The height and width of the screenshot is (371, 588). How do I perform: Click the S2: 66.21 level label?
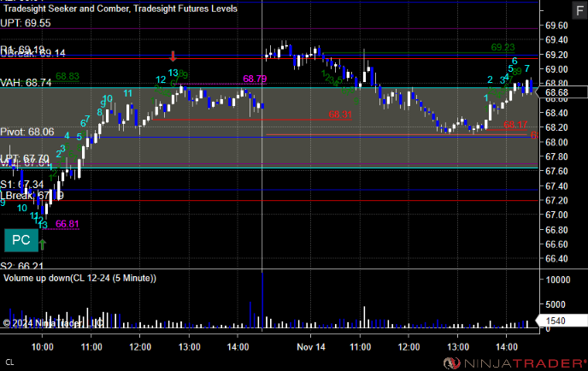click(21, 266)
